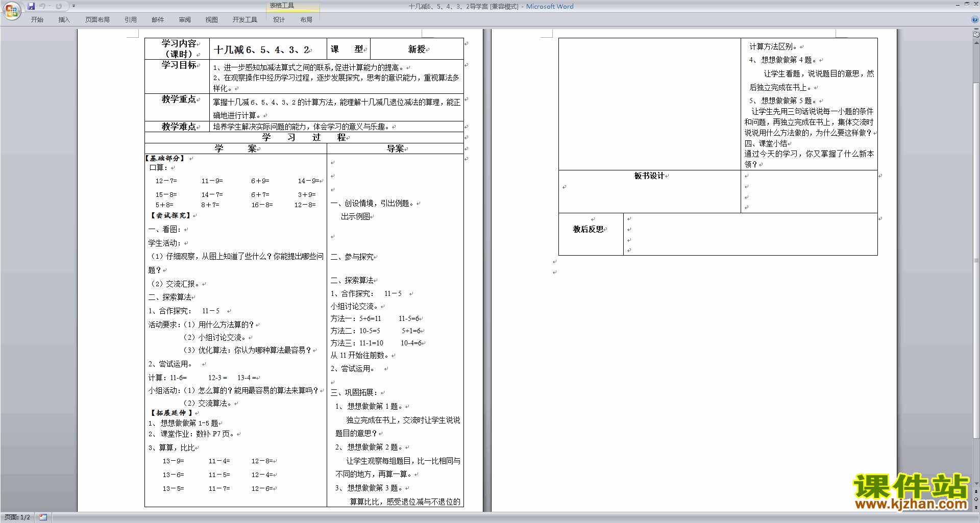The height and width of the screenshot is (523, 980).
Task: Click the line 从11开始往前数
Action: point(359,355)
